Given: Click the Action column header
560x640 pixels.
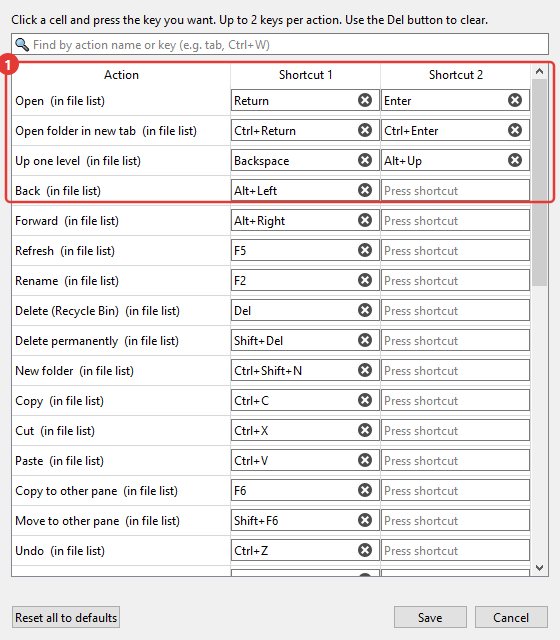Looking at the screenshot, I should (121, 75).
